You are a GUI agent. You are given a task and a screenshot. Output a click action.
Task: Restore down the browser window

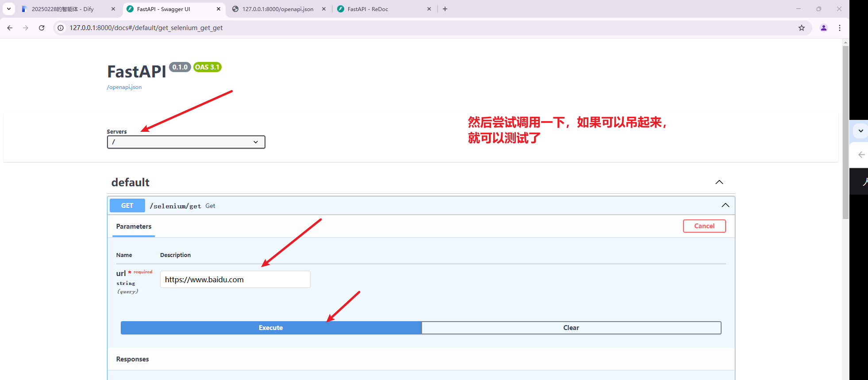tap(819, 9)
